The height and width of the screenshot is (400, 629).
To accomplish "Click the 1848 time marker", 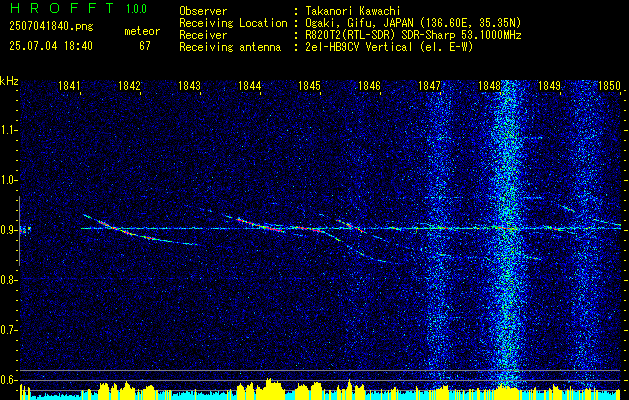I will [x=490, y=86].
